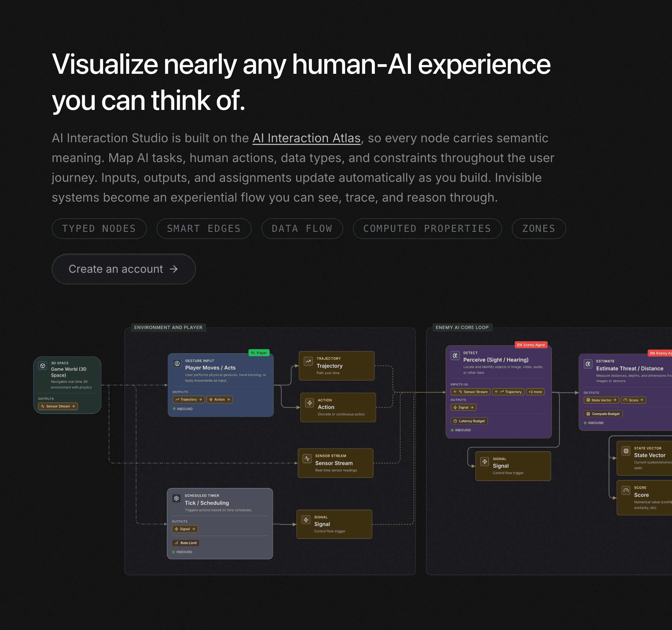
Task: Switch to the COMPUTED PROPERTIES filter pill
Action: 427,228
